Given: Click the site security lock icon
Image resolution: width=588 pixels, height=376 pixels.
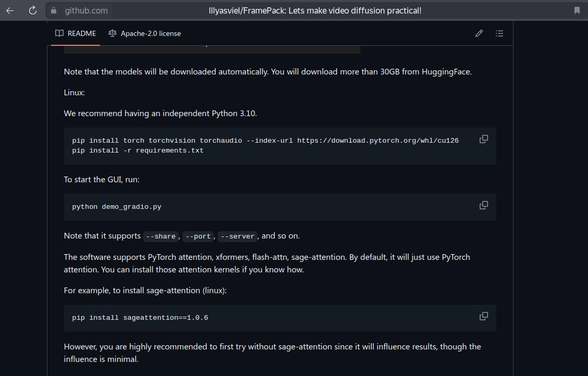Looking at the screenshot, I should tap(53, 10).
